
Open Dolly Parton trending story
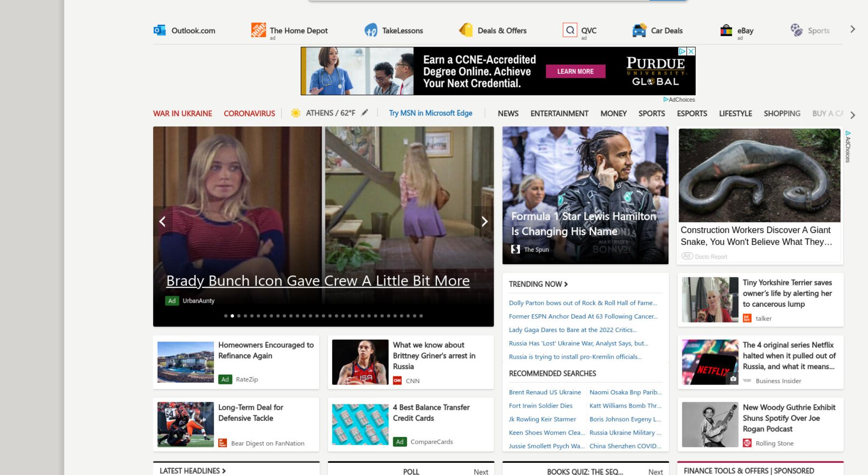tap(583, 303)
